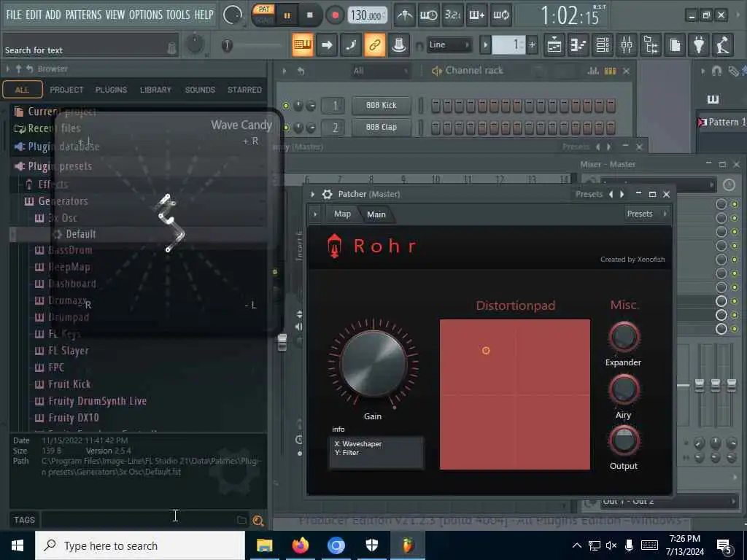The width and height of the screenshot is (747, 560).
Task: Click the Output knob in Rohr
Action: 624,440
